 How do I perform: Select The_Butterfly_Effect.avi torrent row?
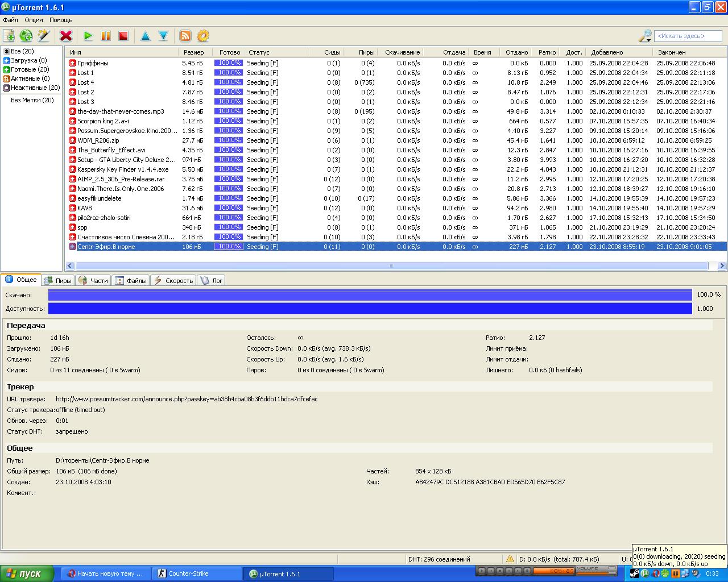(396, 150)
